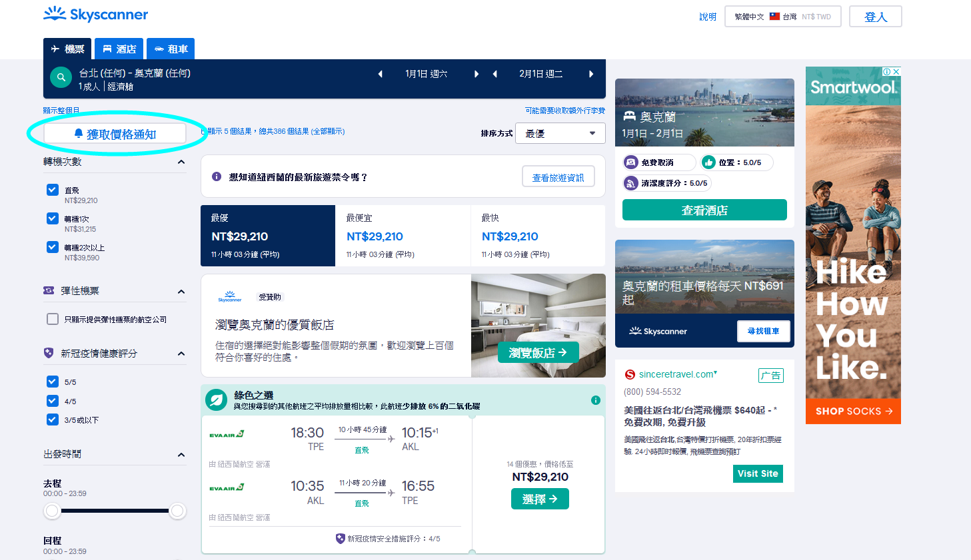Click the log in button
Viewport: 971px width, 560px height.
[x=875, y=17]
